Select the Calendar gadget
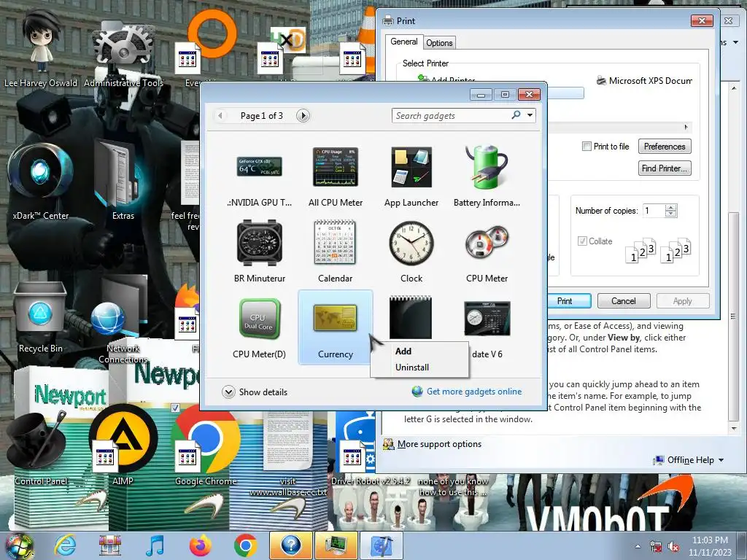This screenshot has width=747, height=560. 336,252
